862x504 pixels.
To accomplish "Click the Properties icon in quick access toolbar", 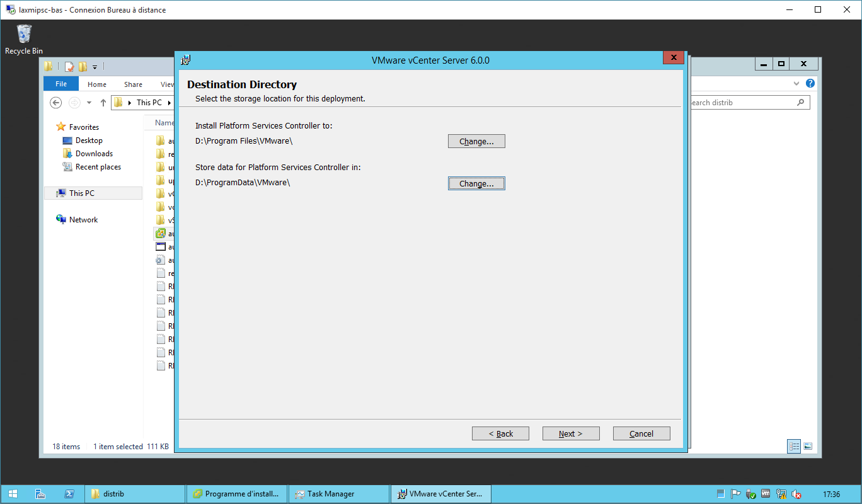I will coord(69,66).
